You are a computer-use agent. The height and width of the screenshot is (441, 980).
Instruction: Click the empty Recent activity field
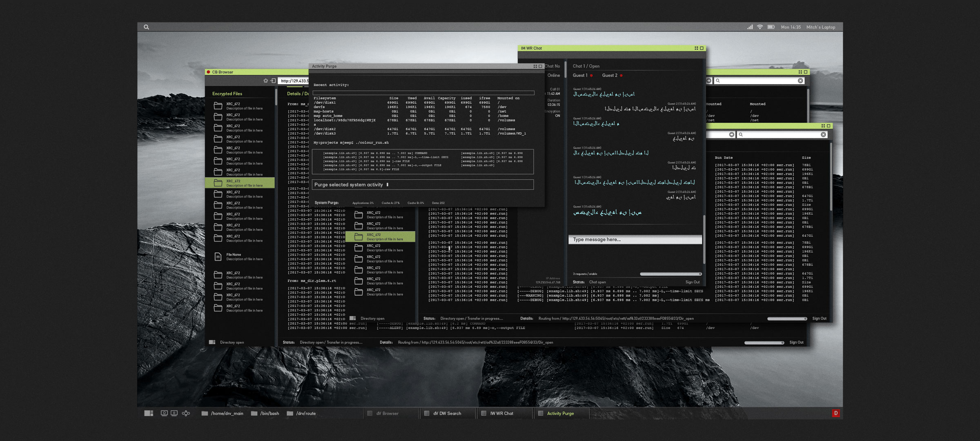[x=423, y=93]
